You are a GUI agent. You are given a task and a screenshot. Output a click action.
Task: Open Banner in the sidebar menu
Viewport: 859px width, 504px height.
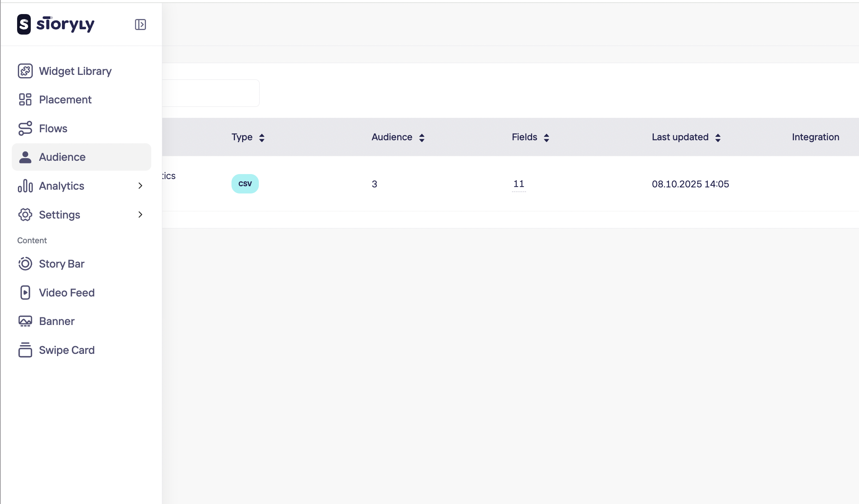57,322
